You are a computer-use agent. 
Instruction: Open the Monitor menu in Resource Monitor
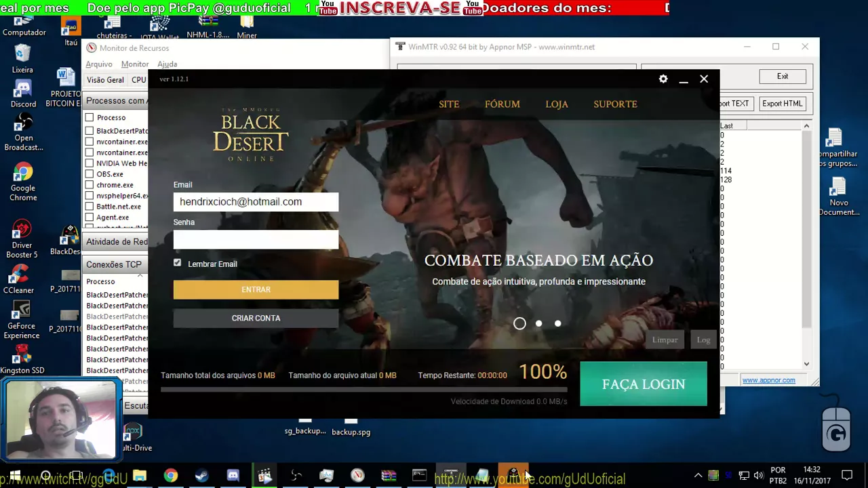pyautogui.click(x=135, y=64)
